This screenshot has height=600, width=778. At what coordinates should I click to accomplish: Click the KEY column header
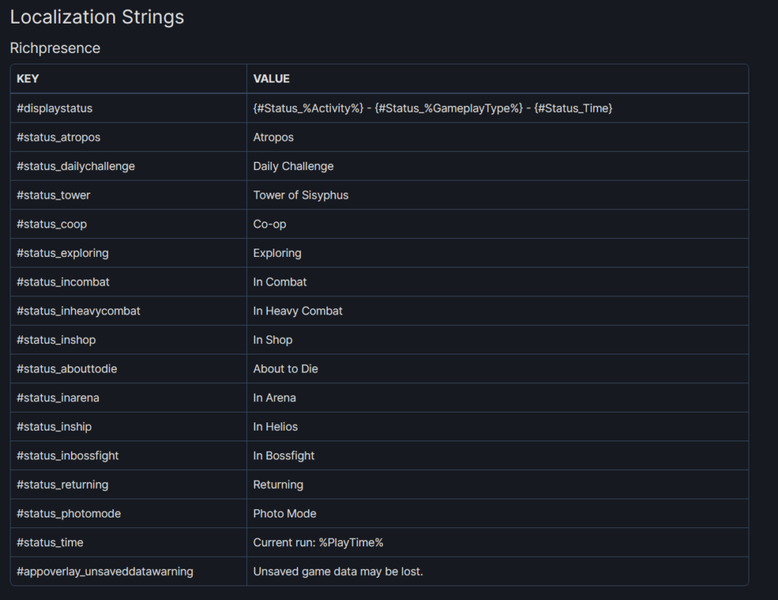(x=28, y=79)
